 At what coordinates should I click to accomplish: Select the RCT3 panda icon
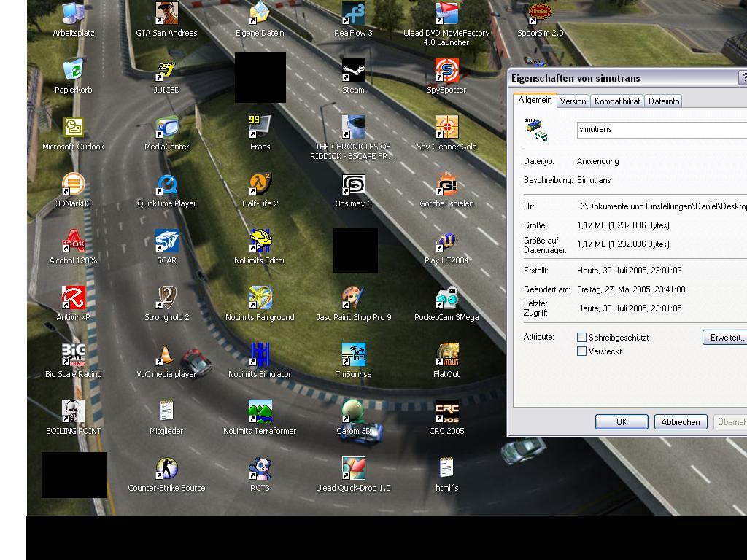(x=260, y=469)
